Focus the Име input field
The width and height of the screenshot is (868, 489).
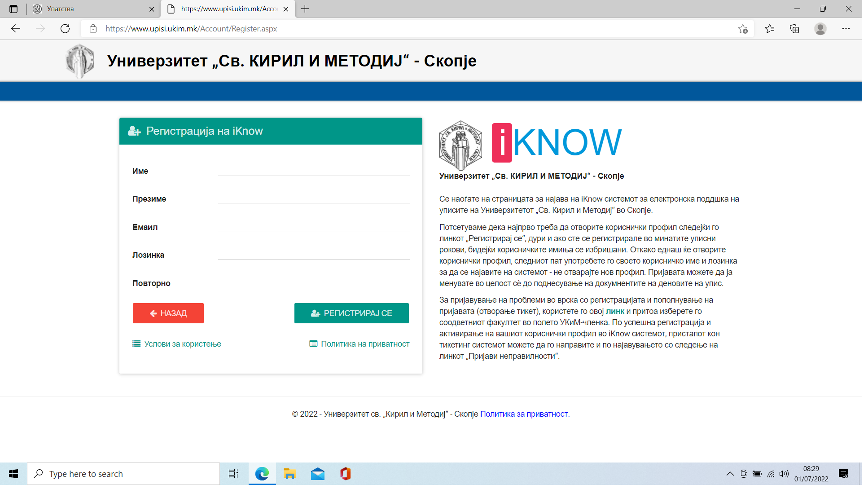point(314,170)
